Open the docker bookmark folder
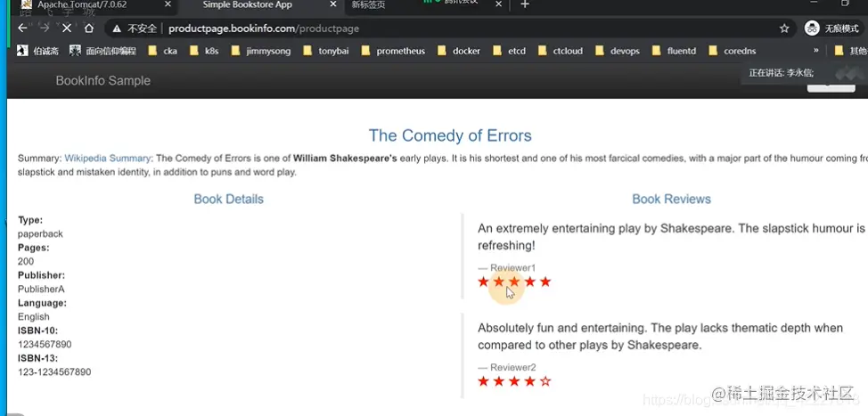 click(x=458, y=51)
